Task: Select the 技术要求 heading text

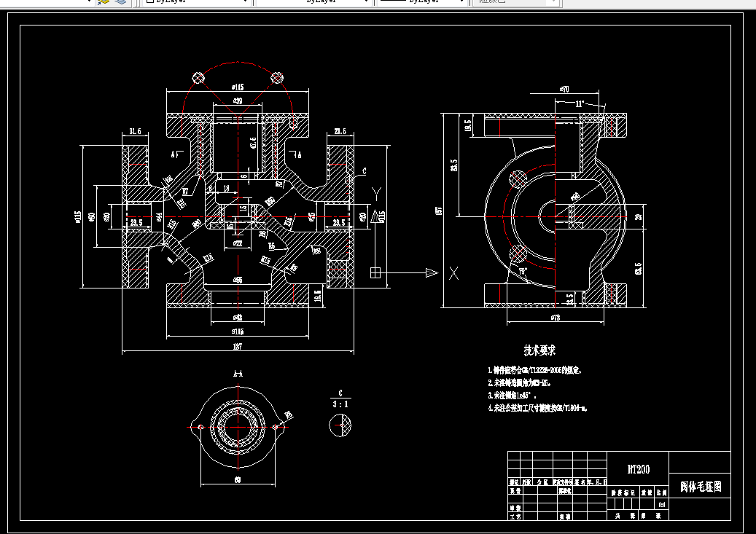Action: pos(539,350)
